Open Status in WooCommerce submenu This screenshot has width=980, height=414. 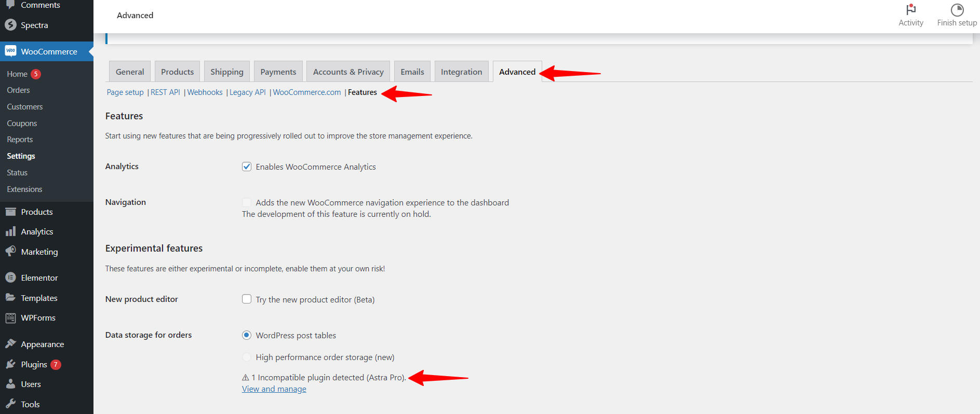(17, 173)
